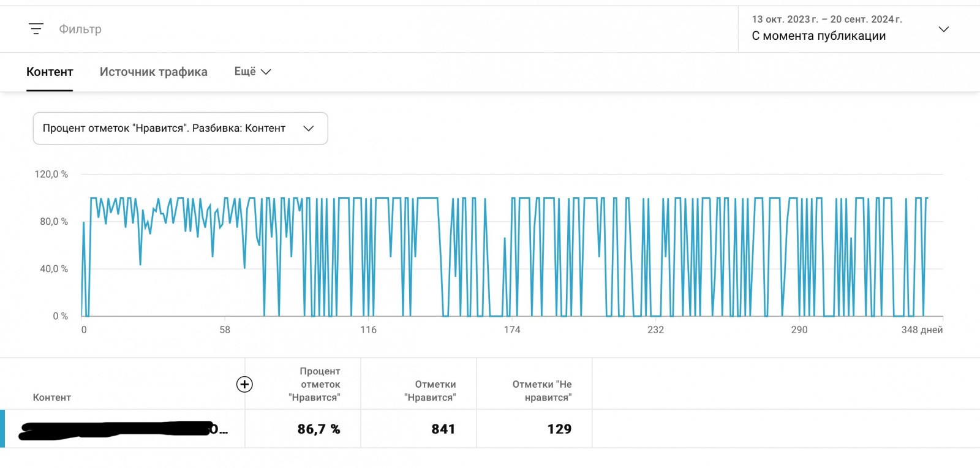Switch to the Контент tab

50,72
